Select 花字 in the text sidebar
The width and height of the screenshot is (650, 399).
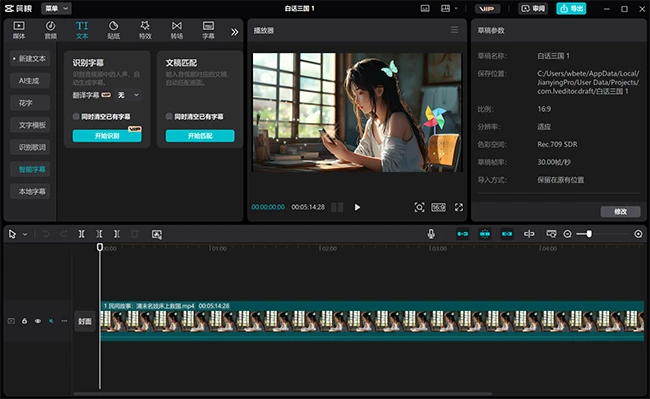click(x=30, y=103)
